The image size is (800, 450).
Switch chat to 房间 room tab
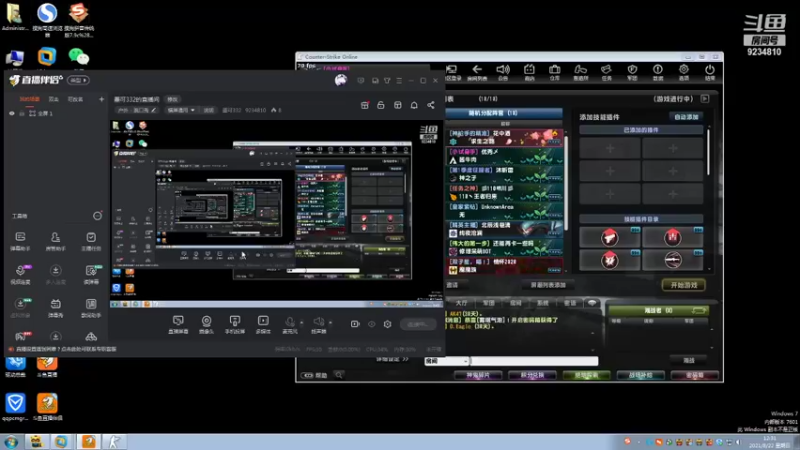pyautogui.click(x=515, y=303)
